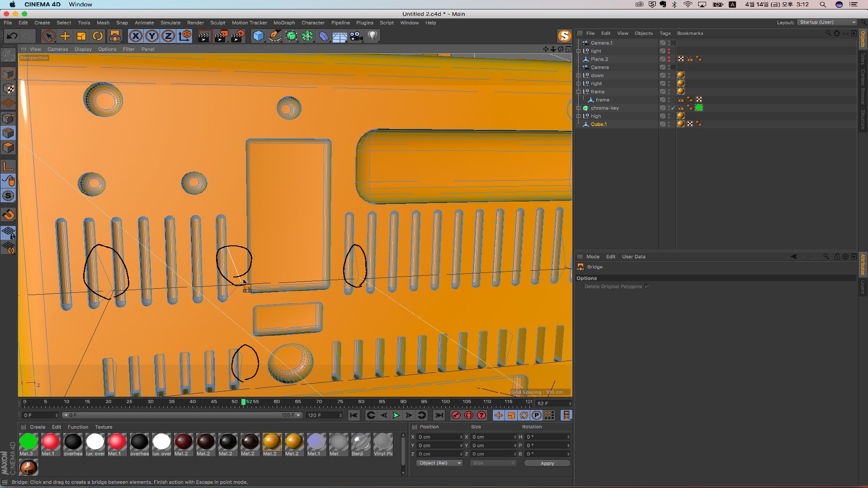Image resolution: width=868 pixels, height=488 pixels.
Task: Open the Objects panel dropdown
Action: [x=643, y=33]
